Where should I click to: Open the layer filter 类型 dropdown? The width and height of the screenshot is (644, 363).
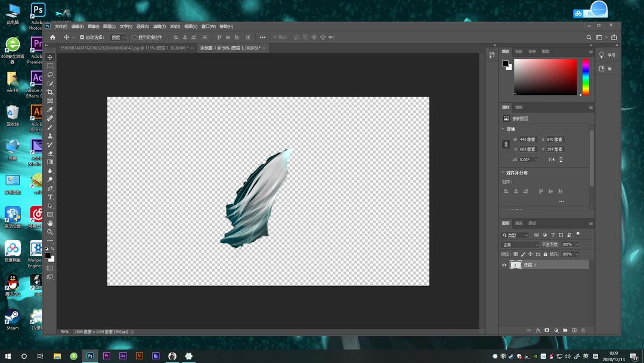coord(515,235)
